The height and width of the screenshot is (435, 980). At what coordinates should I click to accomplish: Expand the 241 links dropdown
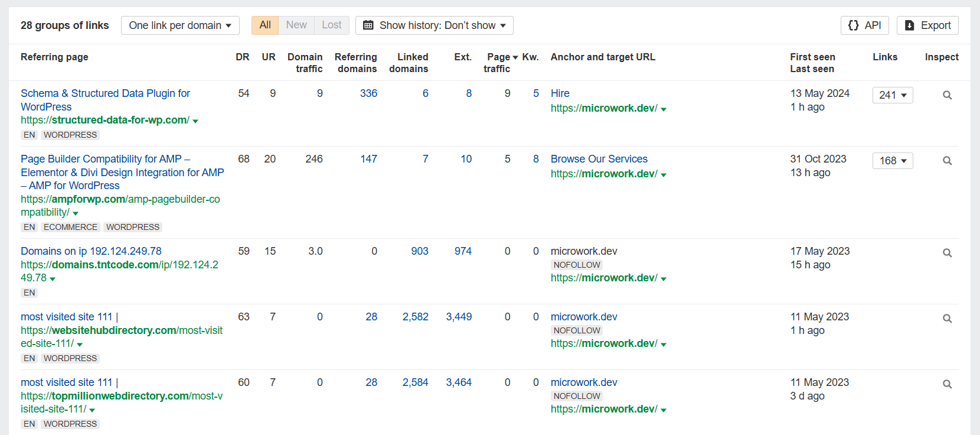coord(892,95)
